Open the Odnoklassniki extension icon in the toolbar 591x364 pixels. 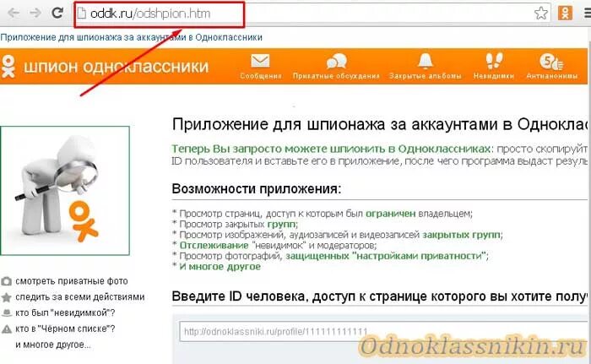pyautogui.click(x=566, y=14)
